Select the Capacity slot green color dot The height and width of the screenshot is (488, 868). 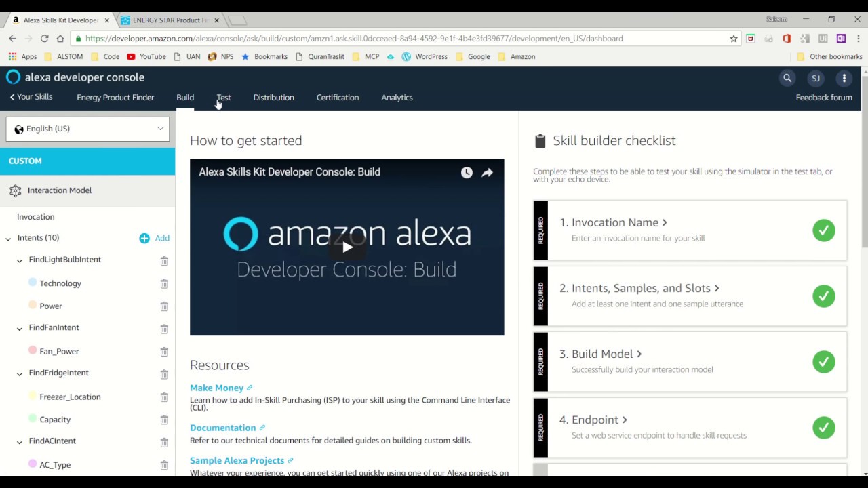33,419
